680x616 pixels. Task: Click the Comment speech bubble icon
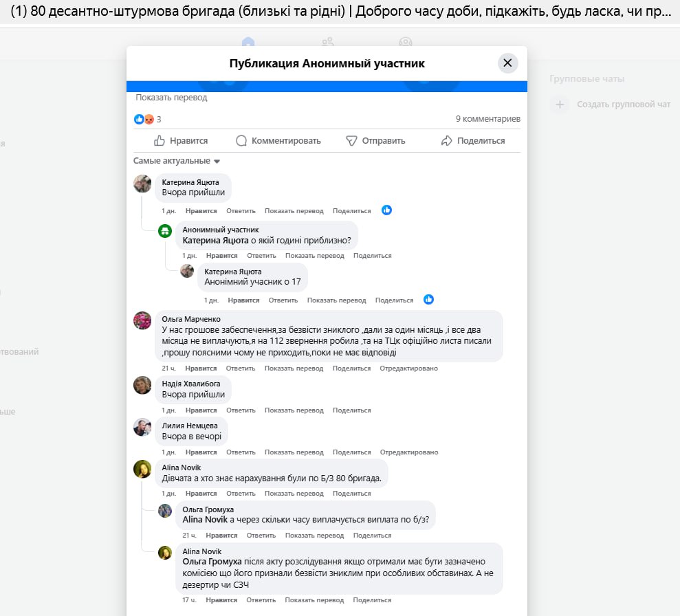(x=241, y=141)
